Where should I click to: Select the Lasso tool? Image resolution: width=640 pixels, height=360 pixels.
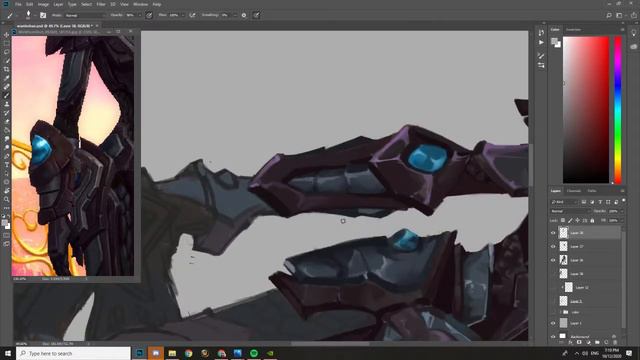[x=7, y=52]
